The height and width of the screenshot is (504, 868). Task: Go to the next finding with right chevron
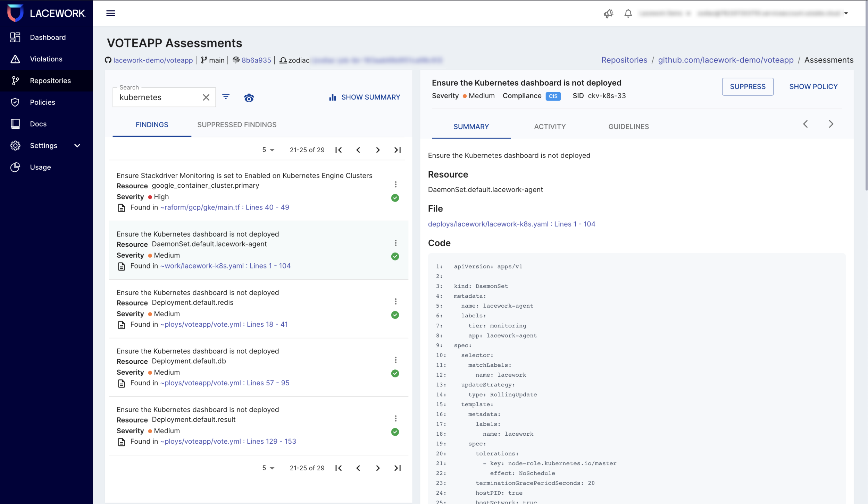tap(831, 124)
